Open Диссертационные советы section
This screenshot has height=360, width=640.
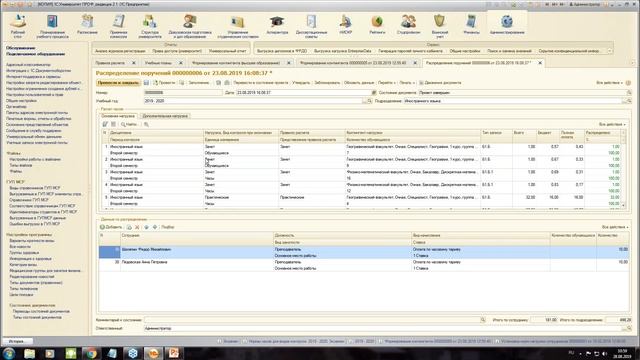coord(311,26)
